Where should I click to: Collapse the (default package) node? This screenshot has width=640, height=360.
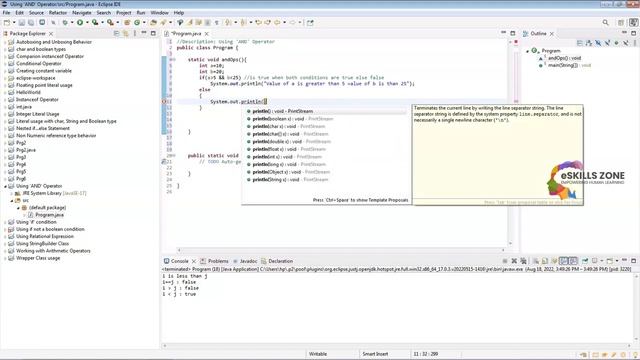(18, 208)
